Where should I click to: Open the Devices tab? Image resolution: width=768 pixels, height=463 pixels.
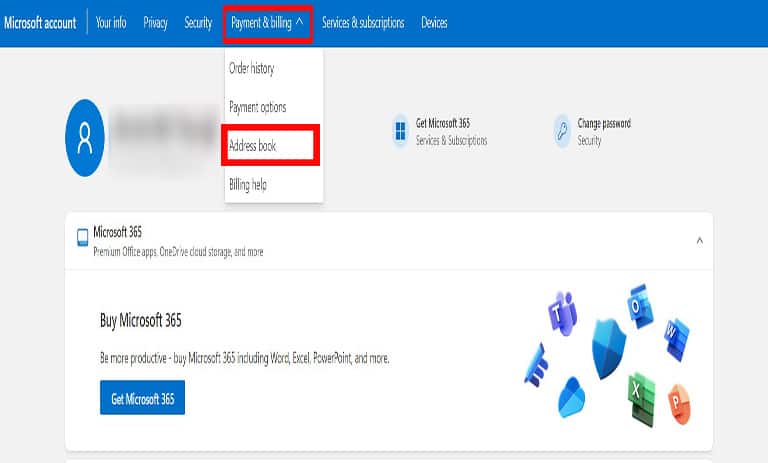(434, 23)
